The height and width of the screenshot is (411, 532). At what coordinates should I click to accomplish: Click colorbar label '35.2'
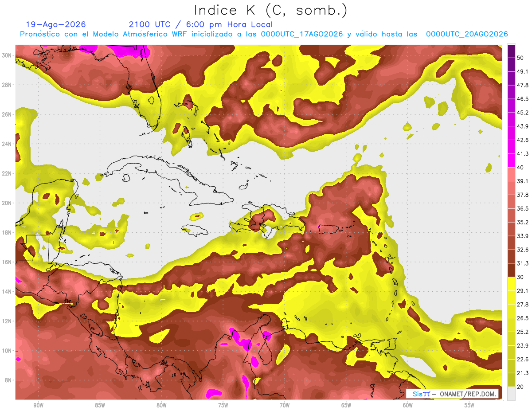coord(523,222)
